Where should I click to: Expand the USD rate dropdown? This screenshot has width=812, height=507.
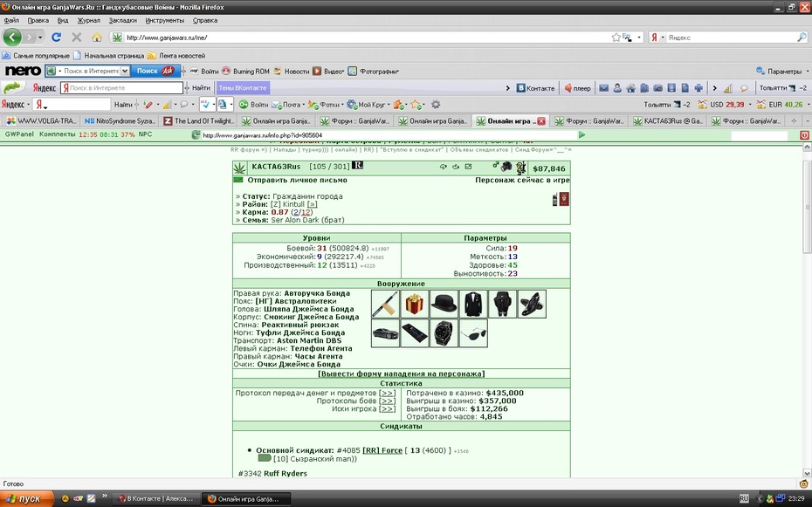click(x=750, y=105)
